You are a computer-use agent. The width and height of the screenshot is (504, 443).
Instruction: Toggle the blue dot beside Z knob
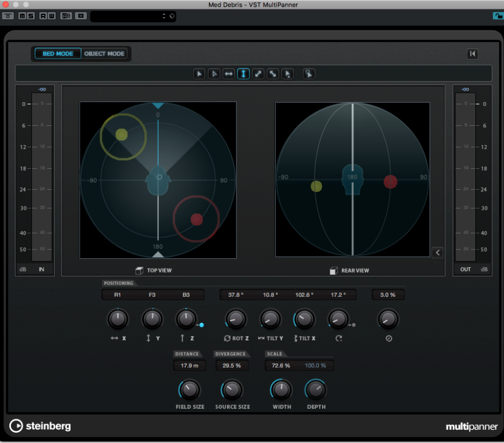[x=201, y=325]
